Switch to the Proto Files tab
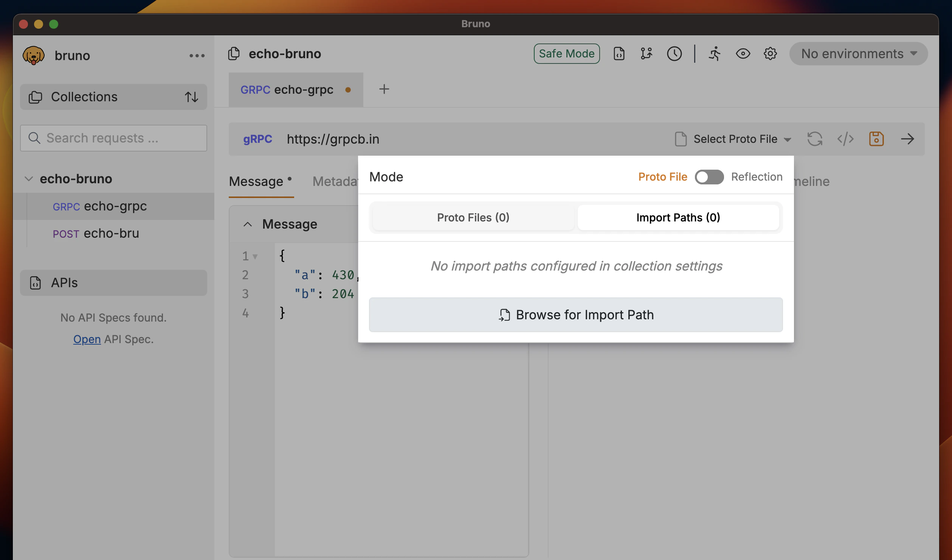Screen dimensions: 952x560 point(473,217)
